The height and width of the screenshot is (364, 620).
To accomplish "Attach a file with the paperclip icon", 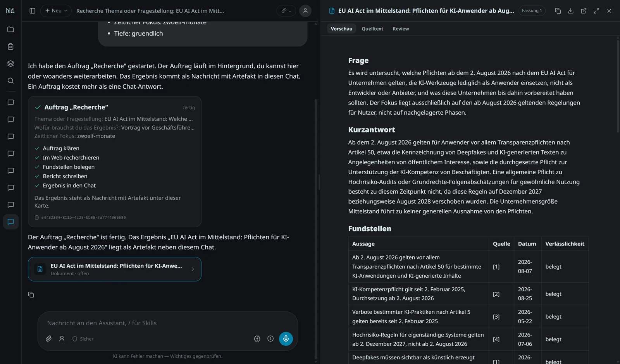I will coord(48,339).
